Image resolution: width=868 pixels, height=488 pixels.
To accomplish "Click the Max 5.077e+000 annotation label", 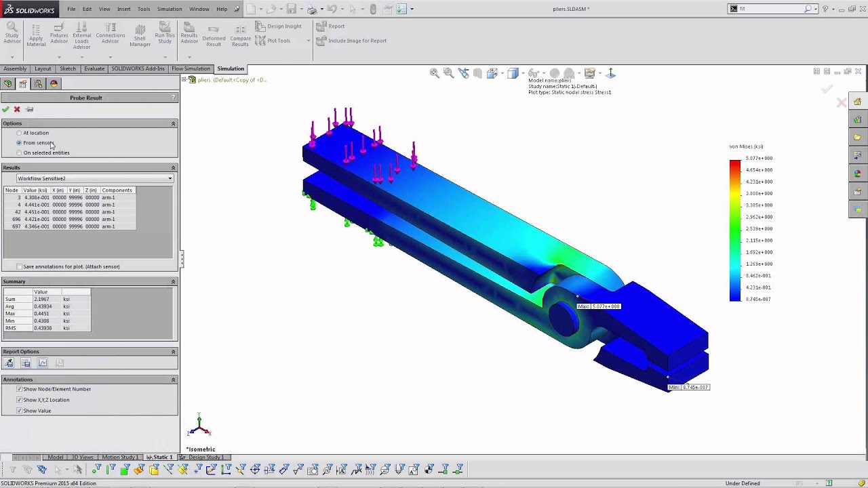I will [x=598, y=306].
